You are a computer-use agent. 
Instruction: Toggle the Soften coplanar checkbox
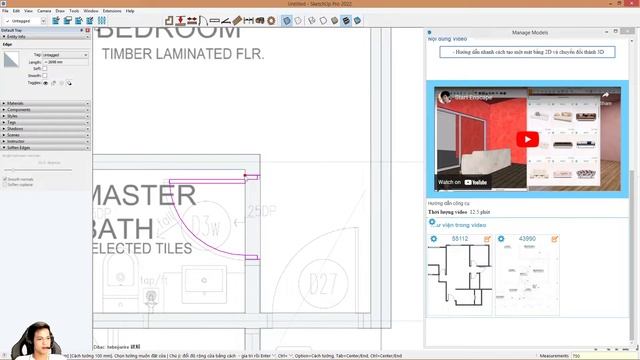(5, 185)
